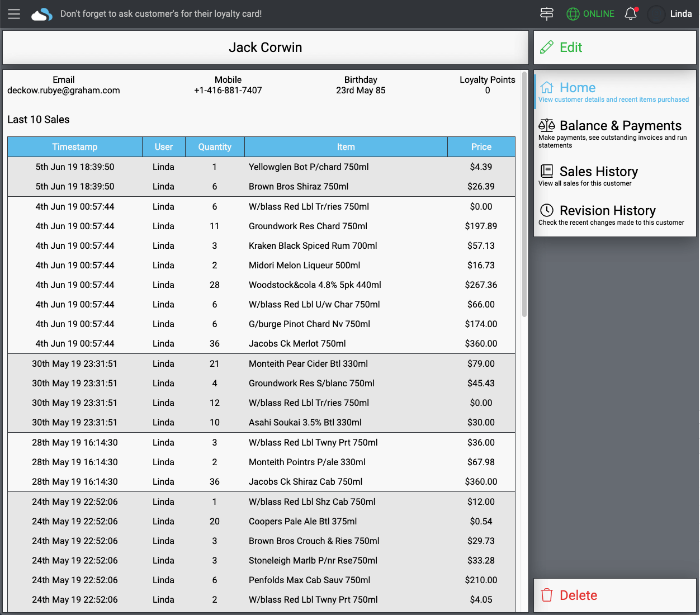Sort by the Timestamp column header

click(x=75, y=147)
